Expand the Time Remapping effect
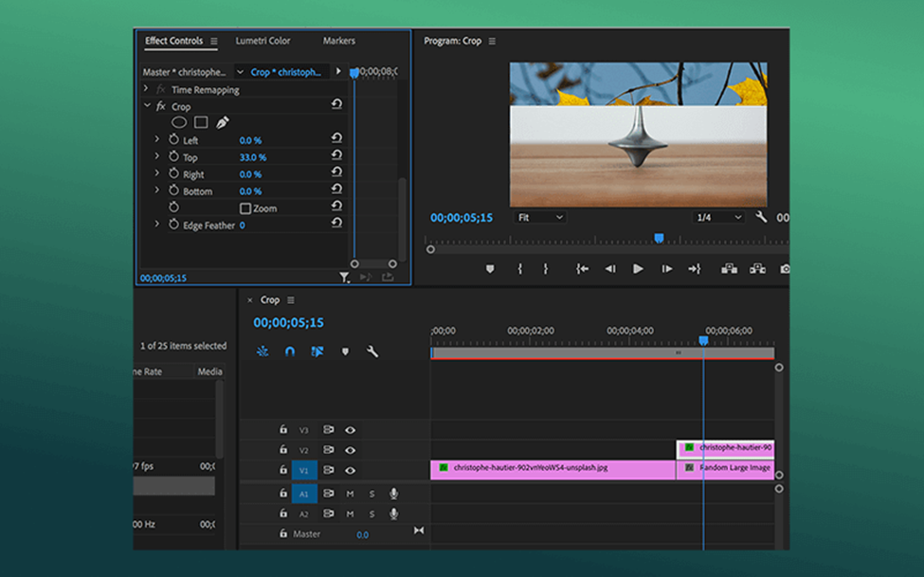Screen dimensions: 924x577 (146, 89)
